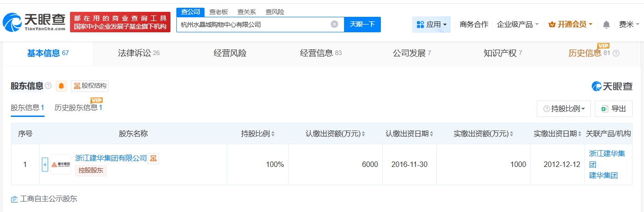Click the 天眼一下 search button
Screen dimensions: 644x212
pyautogui.click(x=362, y=25)
